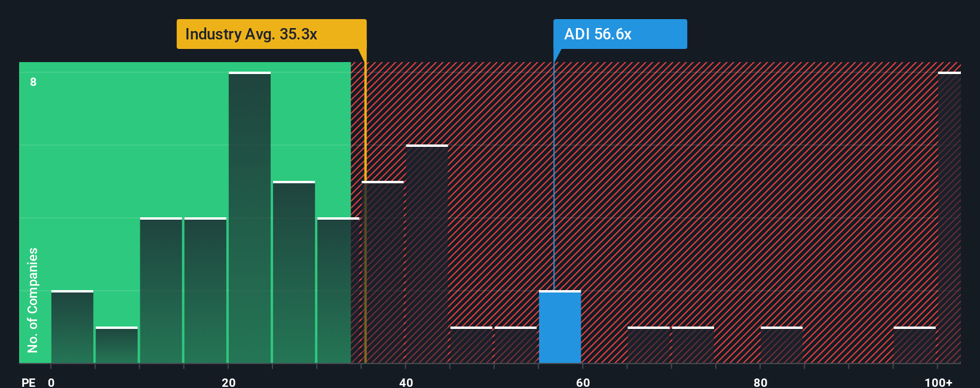Image resolution: width=980 pixels, height=388 pixels.
Task: Click the bar for the 65-70 PE range
Action: [648, 345]
